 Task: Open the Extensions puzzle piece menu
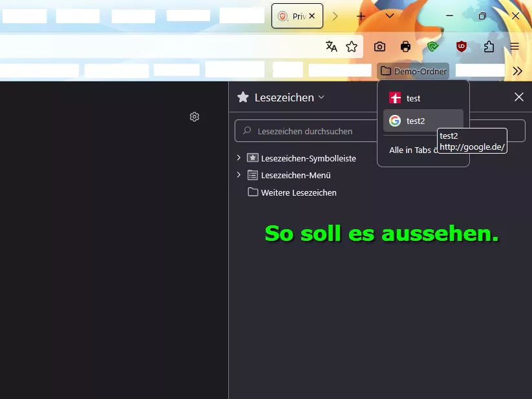489,46
